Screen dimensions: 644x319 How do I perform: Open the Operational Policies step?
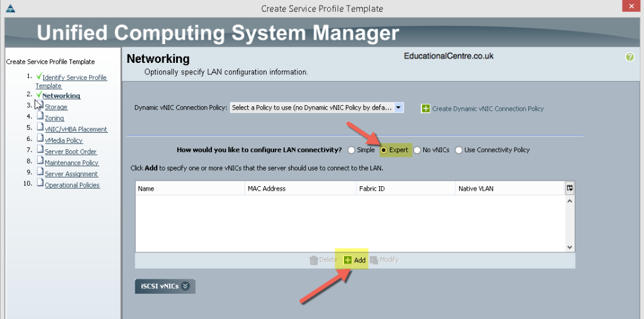[x=72, y=185]
